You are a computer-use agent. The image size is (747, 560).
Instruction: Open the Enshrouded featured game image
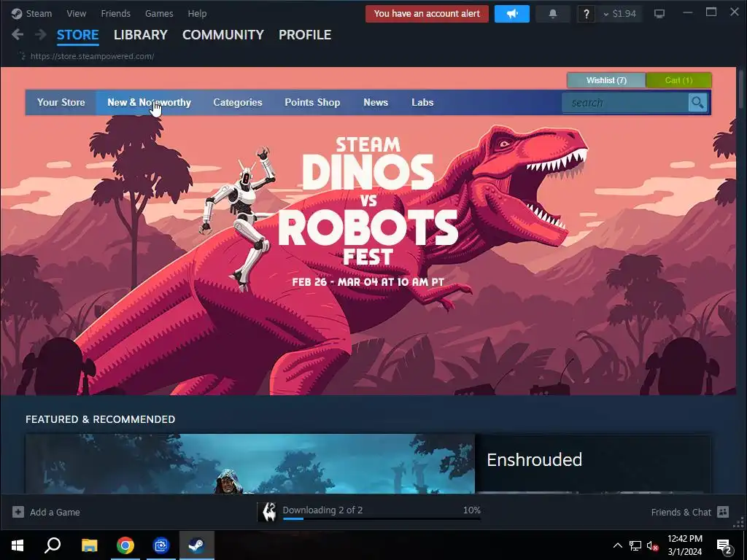click(250, 463)
